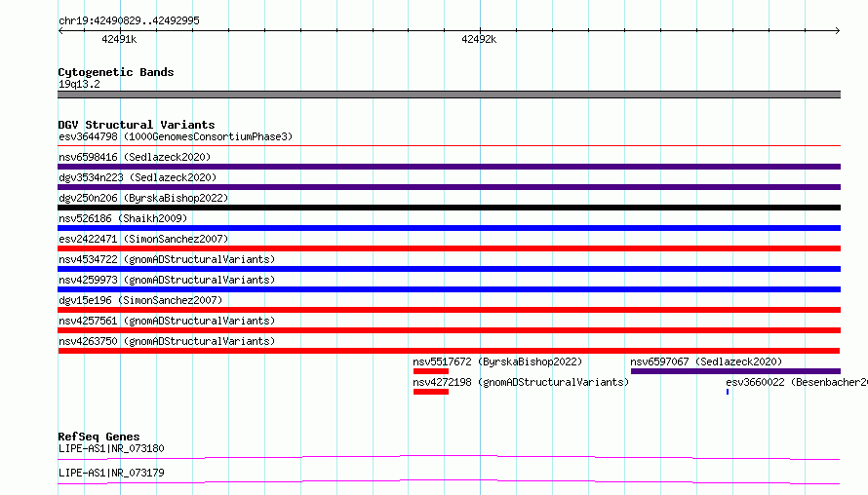Click the red esv2422471 variant bar
The image size is (868, 495).
coord(449,248)
